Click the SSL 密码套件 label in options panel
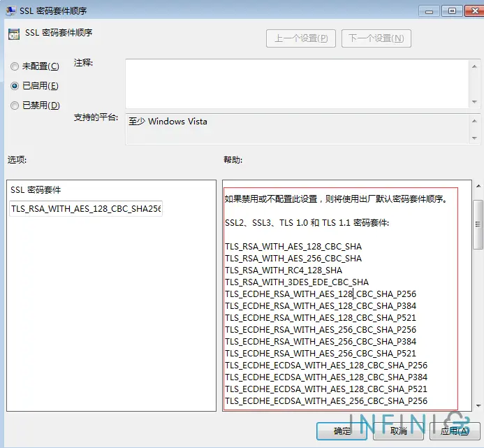This screenshot has height=448, width=484. click(36, 189)
